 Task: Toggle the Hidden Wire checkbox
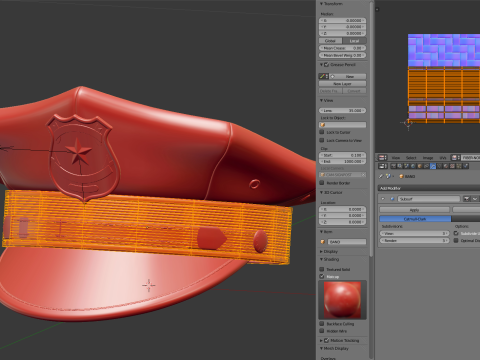[x=322, y=331]
